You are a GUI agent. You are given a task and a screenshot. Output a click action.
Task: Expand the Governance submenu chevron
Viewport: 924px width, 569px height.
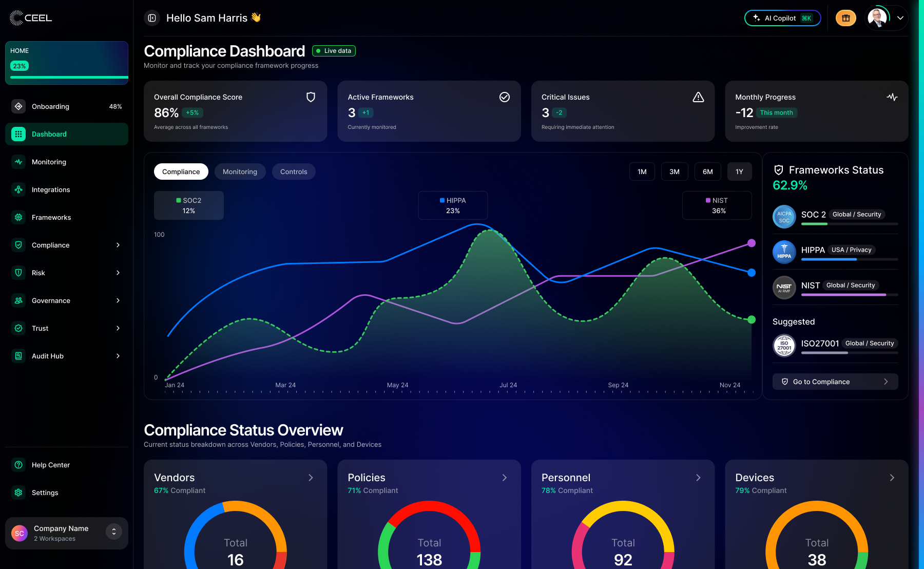pyautogui.click(x=118, y=300)
